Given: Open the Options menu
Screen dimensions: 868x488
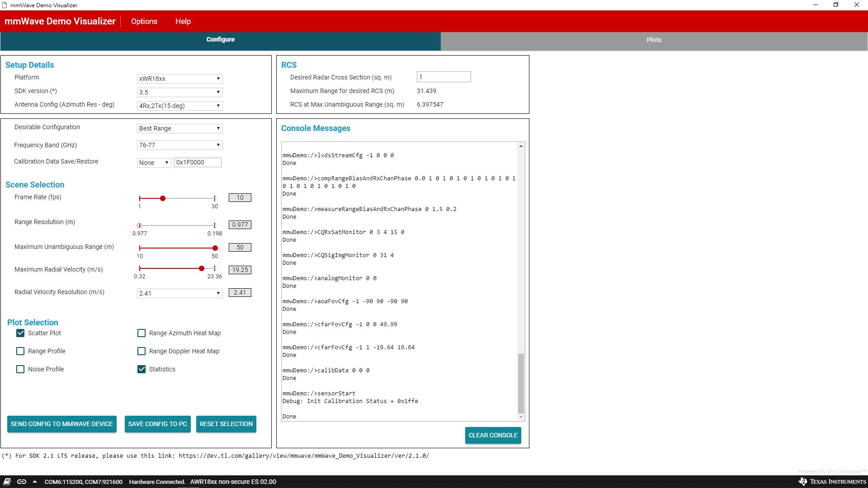Looking at the screenshot, I should pyautogui.click(x=144, y=21).
